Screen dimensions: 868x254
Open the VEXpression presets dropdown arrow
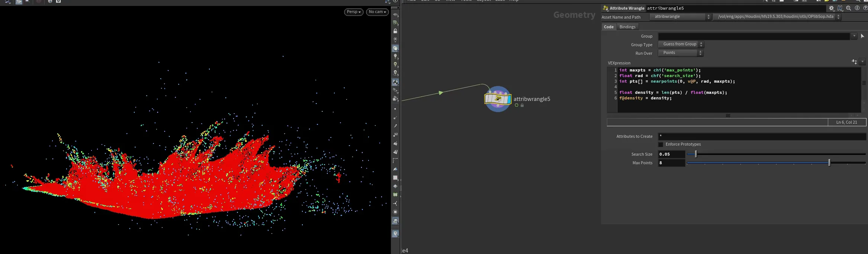(862, 62)
